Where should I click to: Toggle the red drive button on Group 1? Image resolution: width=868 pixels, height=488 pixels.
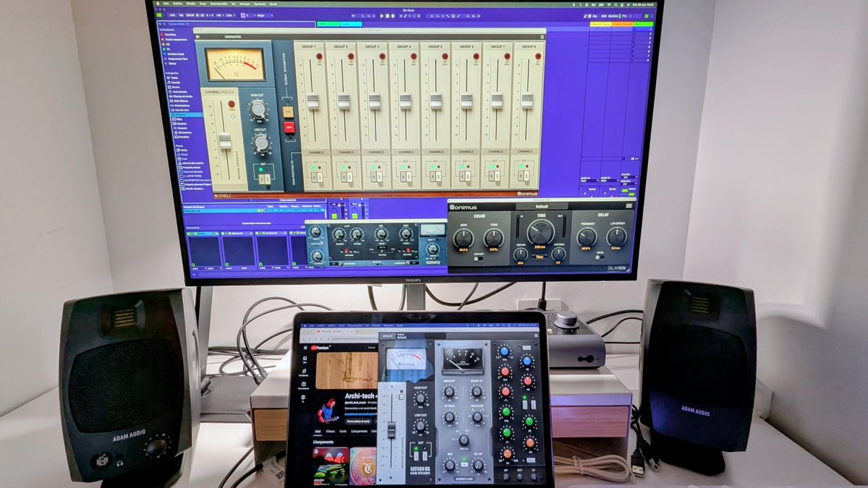point(319,56)
